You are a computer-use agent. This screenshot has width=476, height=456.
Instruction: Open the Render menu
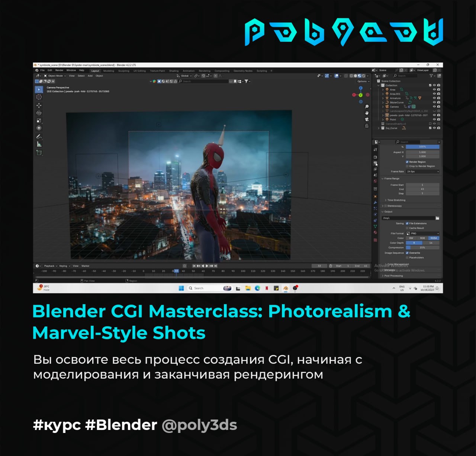[59, 70]
